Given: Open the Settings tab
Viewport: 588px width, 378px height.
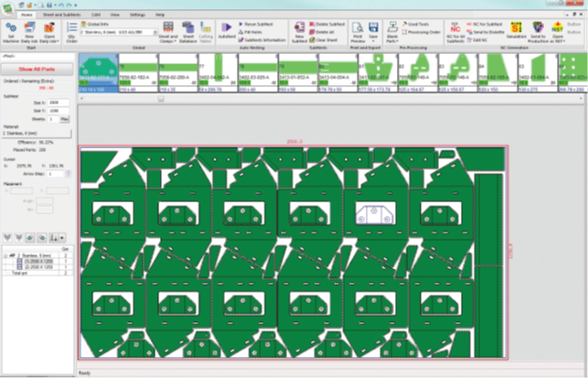Looking at the screenshot, I should pos(136,16).
